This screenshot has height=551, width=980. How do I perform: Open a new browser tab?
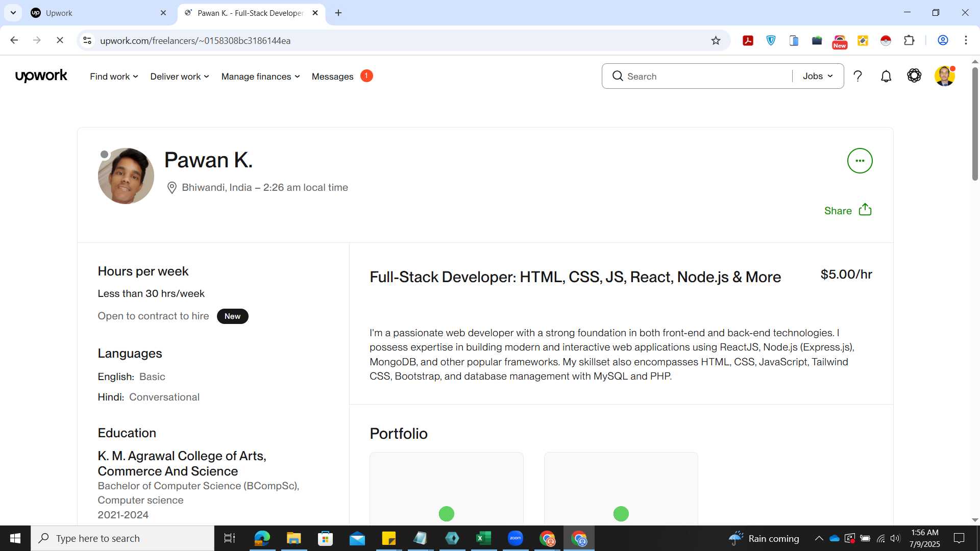(x=338, y=13)
